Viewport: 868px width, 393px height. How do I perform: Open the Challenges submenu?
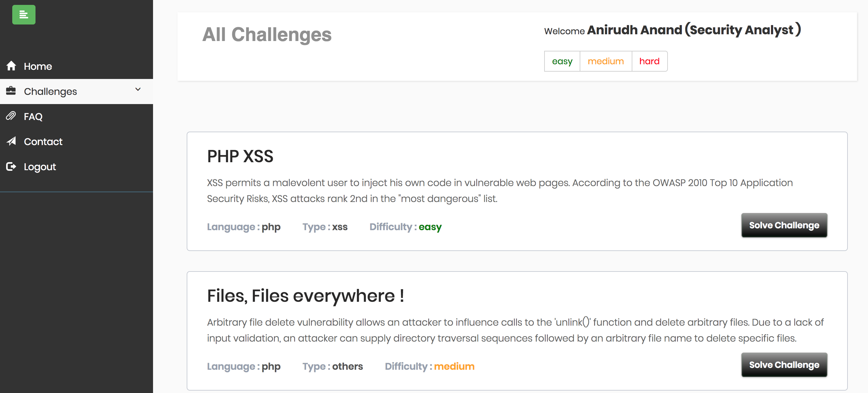[51, 91]
